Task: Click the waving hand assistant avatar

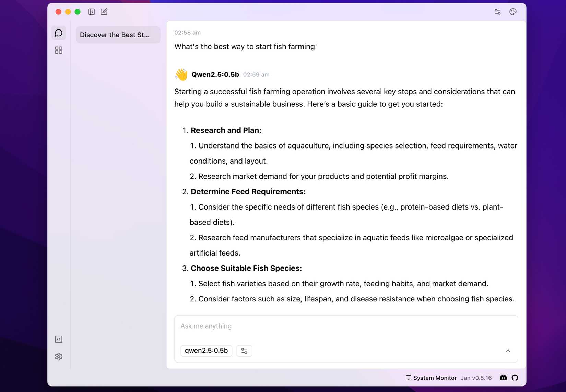Action: [181, 74]
